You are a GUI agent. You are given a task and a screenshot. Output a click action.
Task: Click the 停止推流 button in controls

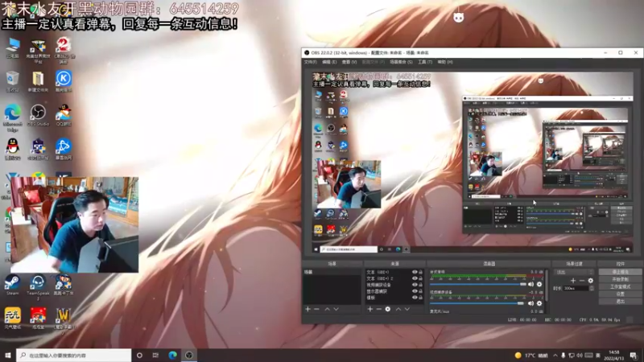click(620, 272)
